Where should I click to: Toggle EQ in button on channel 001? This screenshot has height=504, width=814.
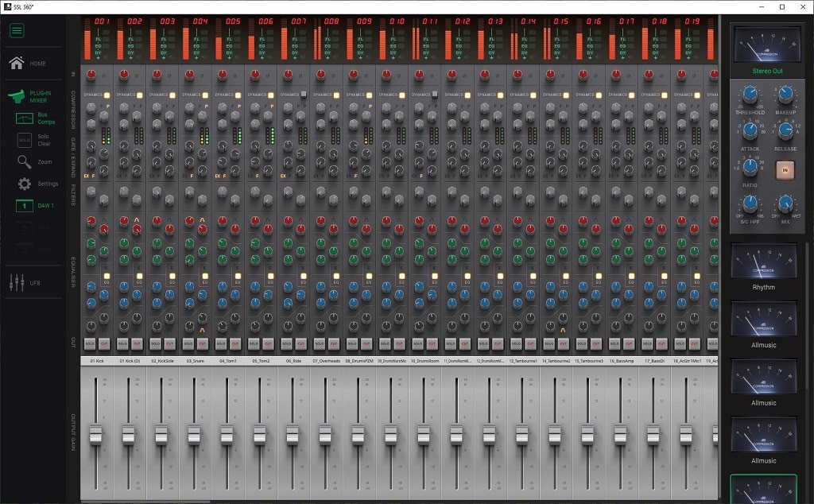tap(107, 276)
